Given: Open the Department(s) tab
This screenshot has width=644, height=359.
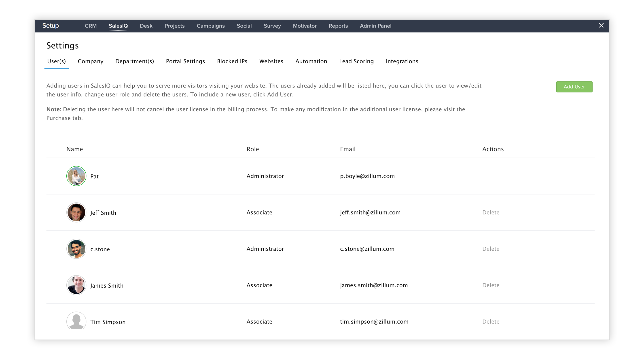Looking at the screenshot, I should [x=134, y=61].
